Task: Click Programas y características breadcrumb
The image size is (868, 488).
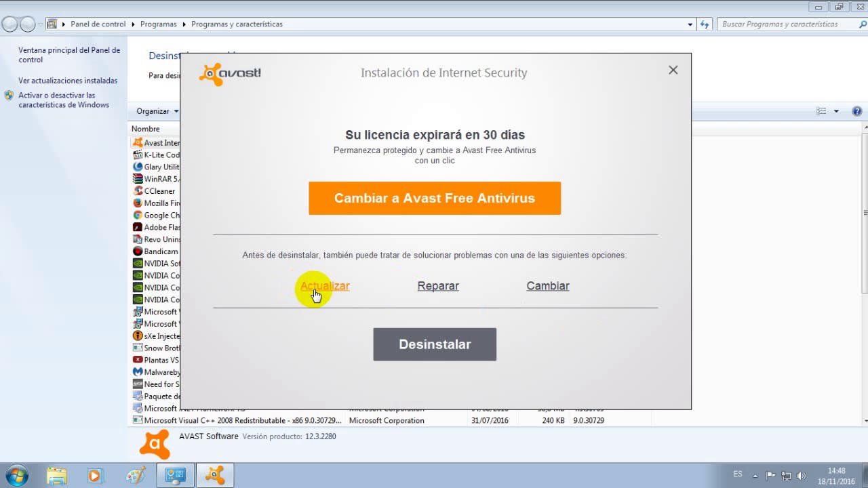Action: [237, 24]
